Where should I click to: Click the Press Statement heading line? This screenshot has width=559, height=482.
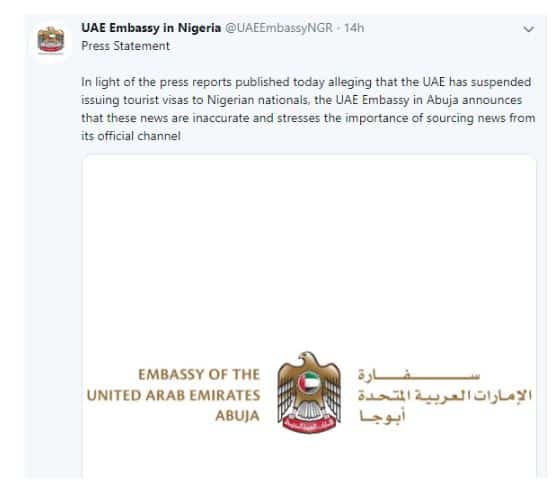click(x=125, y=46)
